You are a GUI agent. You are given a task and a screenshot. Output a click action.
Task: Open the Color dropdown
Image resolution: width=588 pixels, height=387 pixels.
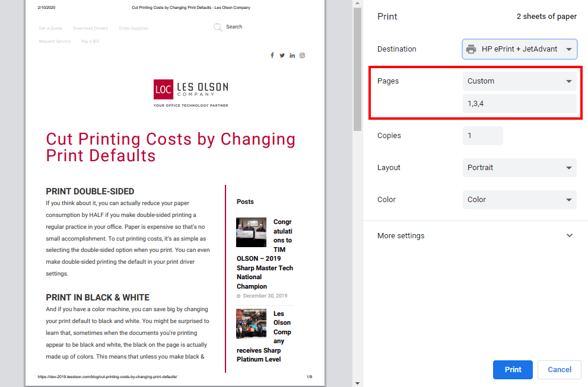click(519, 200)
